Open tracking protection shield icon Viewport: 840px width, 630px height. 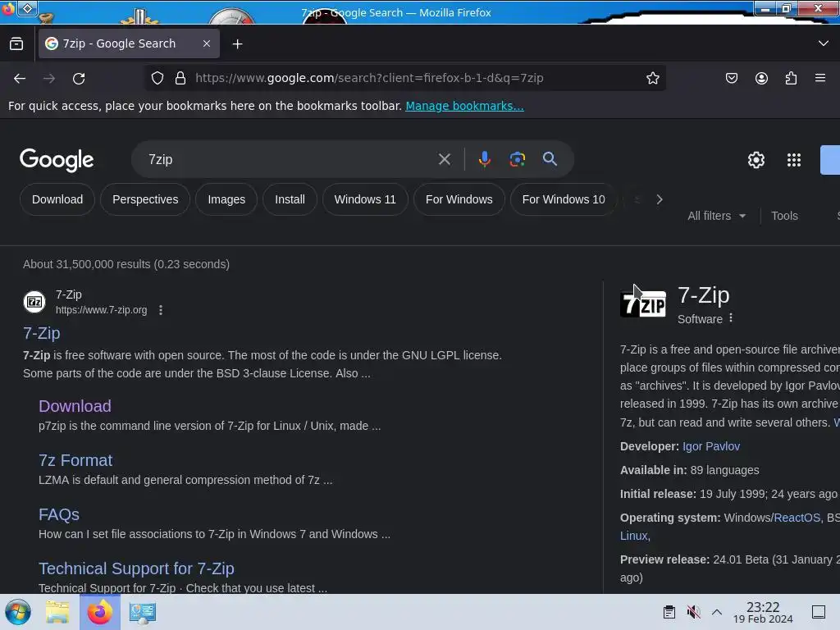[x=157, y=78]
